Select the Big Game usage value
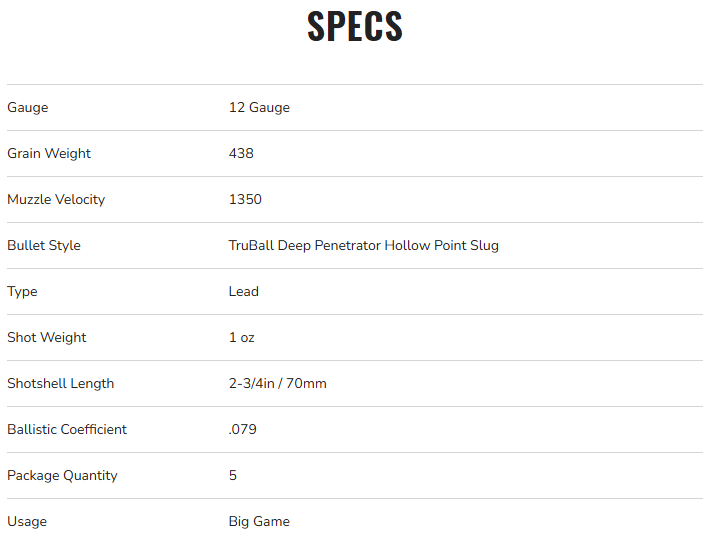This screenshot has width=708, height=541. [x=259, y=522]
